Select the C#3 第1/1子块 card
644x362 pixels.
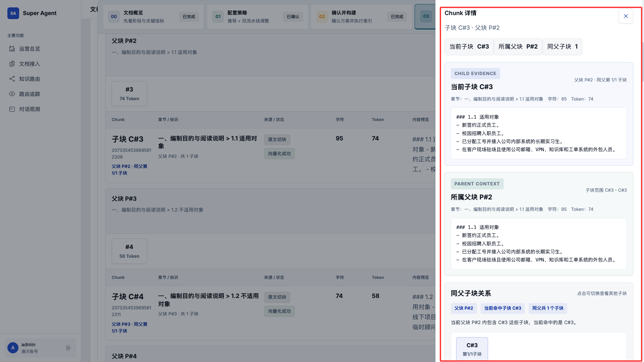[472, 349]
